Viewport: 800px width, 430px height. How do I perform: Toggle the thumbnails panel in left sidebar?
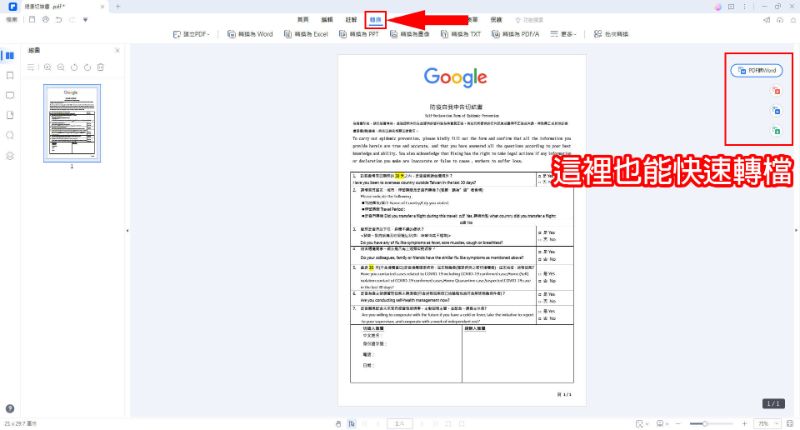[10, 56]
